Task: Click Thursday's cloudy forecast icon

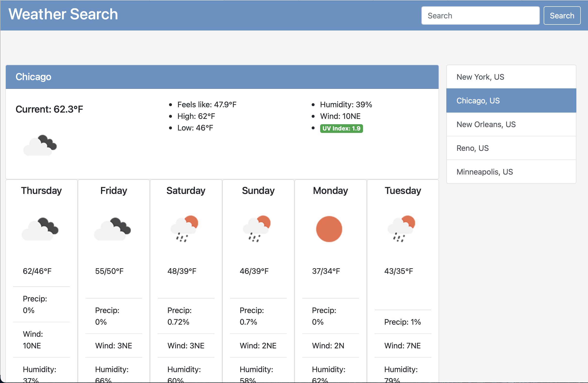Action: 41,229
